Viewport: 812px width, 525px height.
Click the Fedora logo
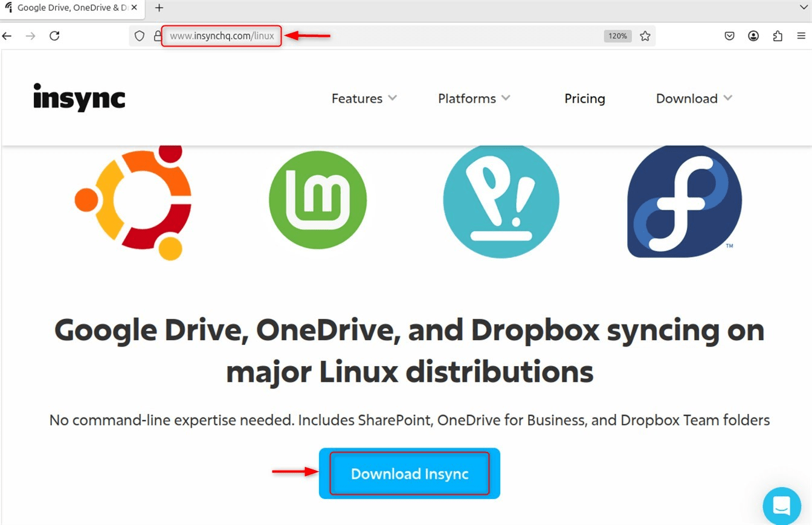[x=685, y=202]
